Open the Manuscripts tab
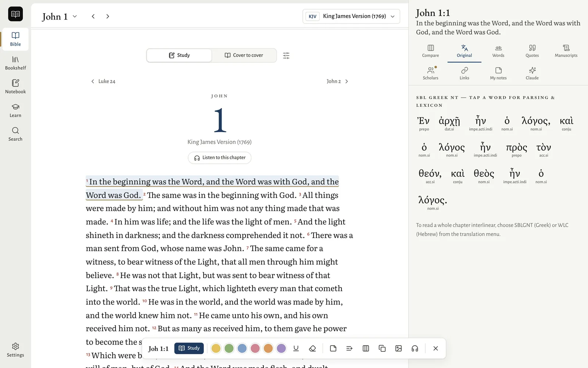Image resolution: width=588 pixels, height=368 pixels. (x=566, y=51)
